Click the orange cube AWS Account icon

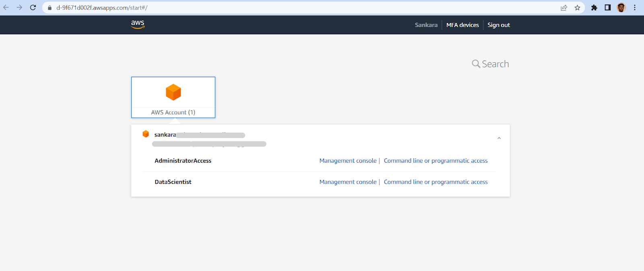coord(173,92)
